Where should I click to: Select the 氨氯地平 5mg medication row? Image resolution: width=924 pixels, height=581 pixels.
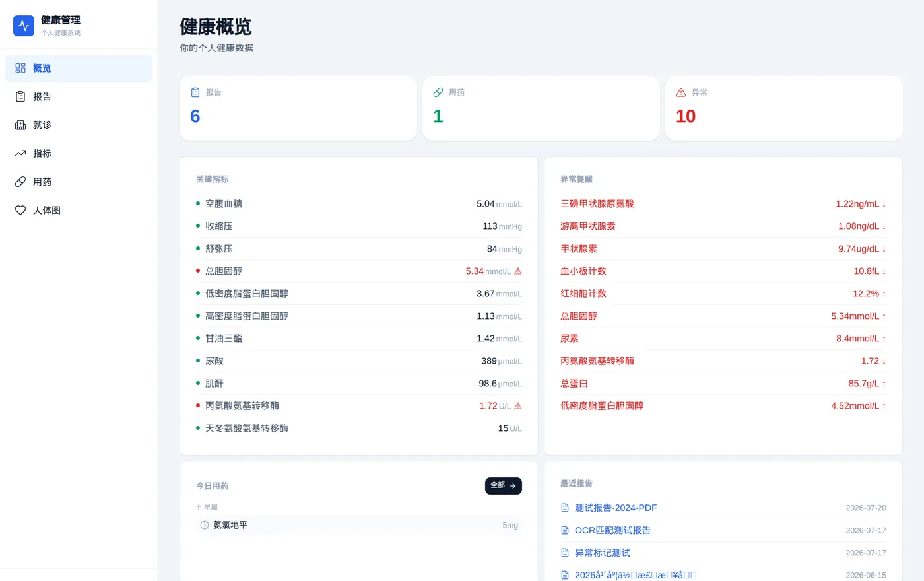point(359,525)
